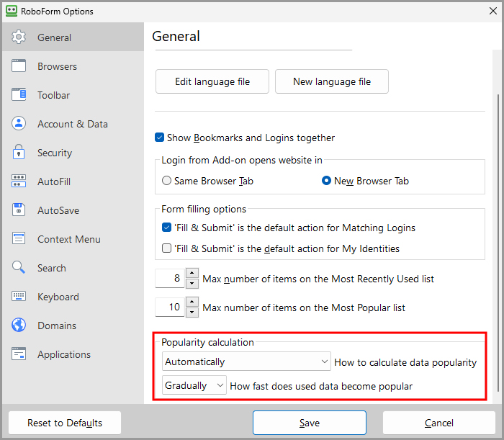Click the New language file button
This screenshot has width=504, height=440.
coord(332,81)
